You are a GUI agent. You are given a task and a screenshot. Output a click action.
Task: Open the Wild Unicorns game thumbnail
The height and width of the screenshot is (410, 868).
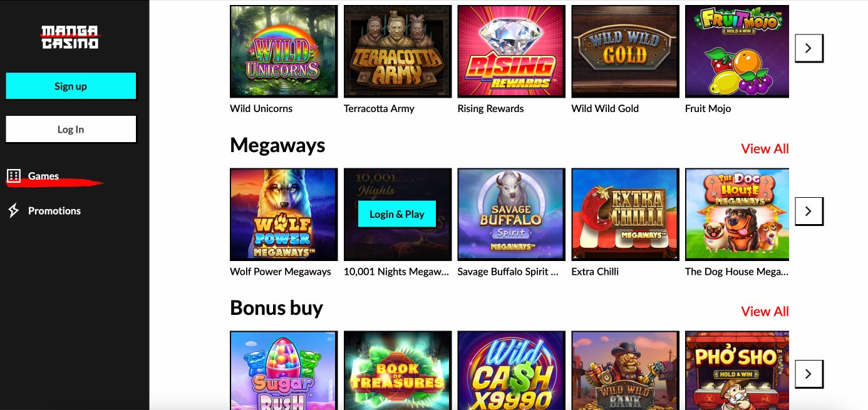[x=284, y=51]
